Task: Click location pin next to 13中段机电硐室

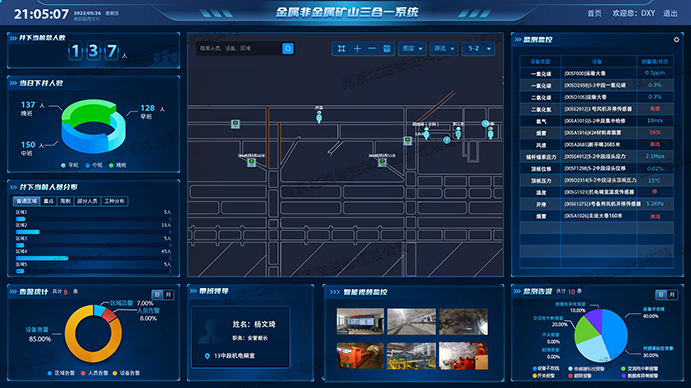Action: tap(207, 356)
